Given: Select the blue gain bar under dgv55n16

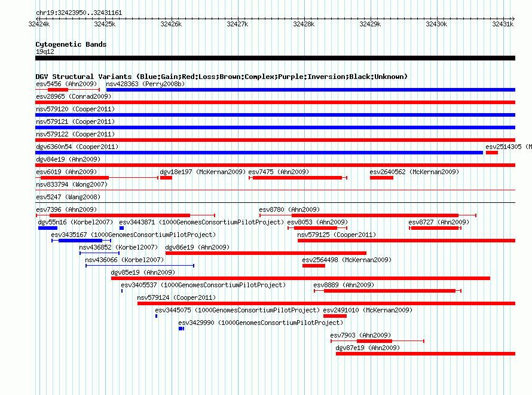Looking at the screenshot, I should [48, 228].
